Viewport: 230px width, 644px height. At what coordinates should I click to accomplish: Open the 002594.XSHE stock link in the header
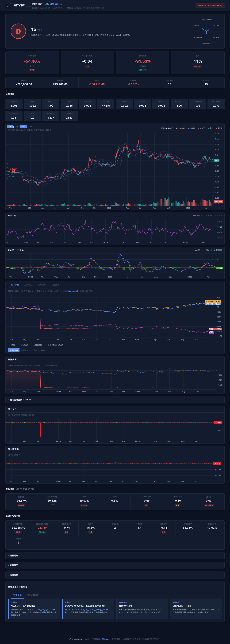pyautogui.click(x=53, y=4)
